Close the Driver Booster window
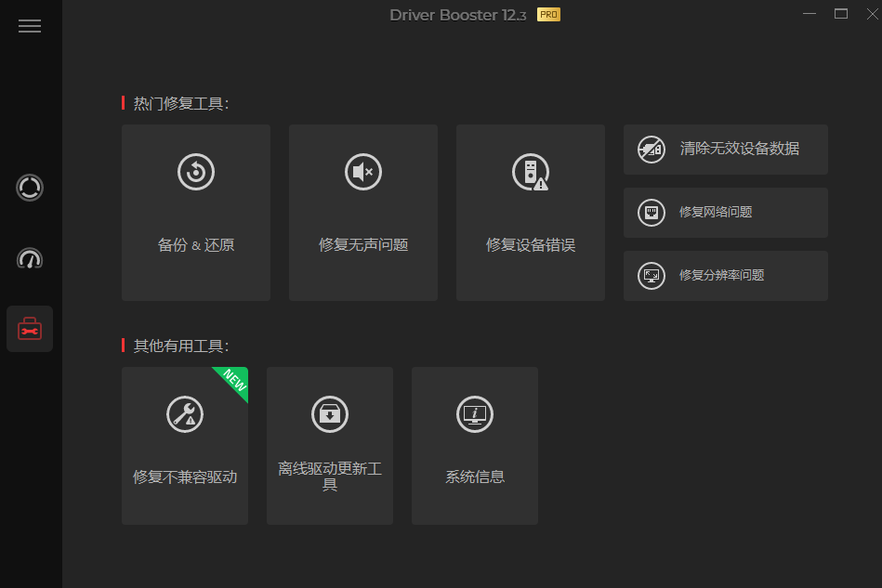882x588 pixels. 873,14
